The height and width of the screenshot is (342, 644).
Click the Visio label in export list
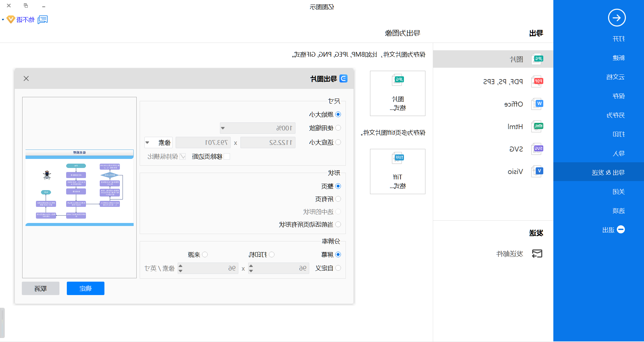515,172
